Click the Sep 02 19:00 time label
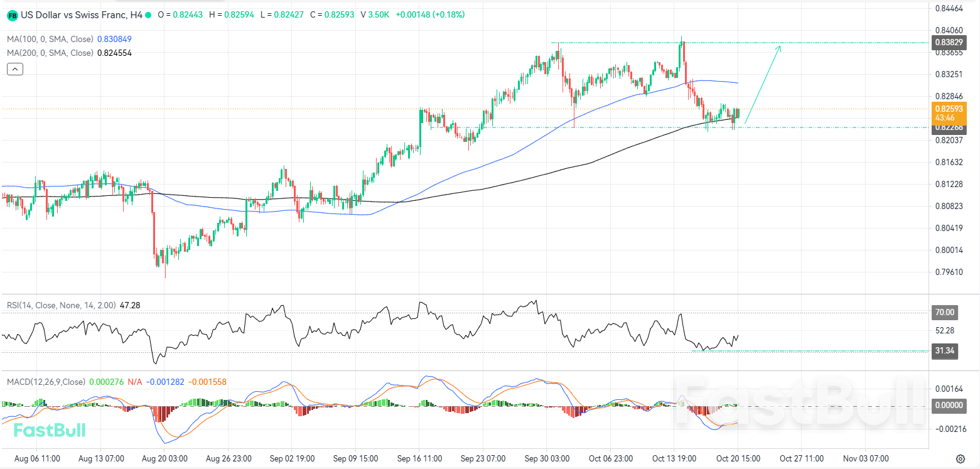The height and width of the screenshot is (469, 980). pos(293,458)
